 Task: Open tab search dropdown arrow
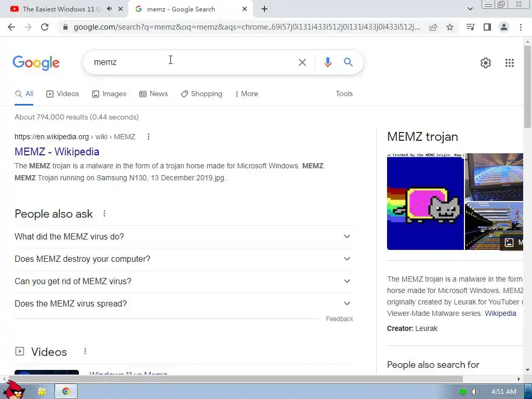pos(470,9)
